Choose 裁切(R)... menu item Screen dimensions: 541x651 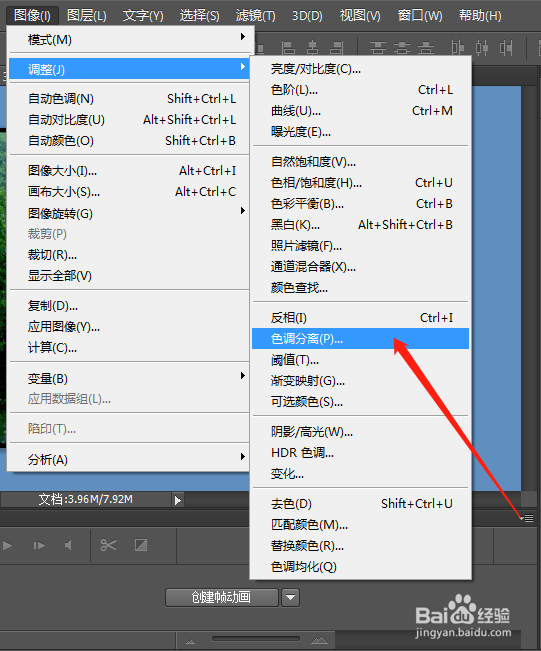click(129, 255)
